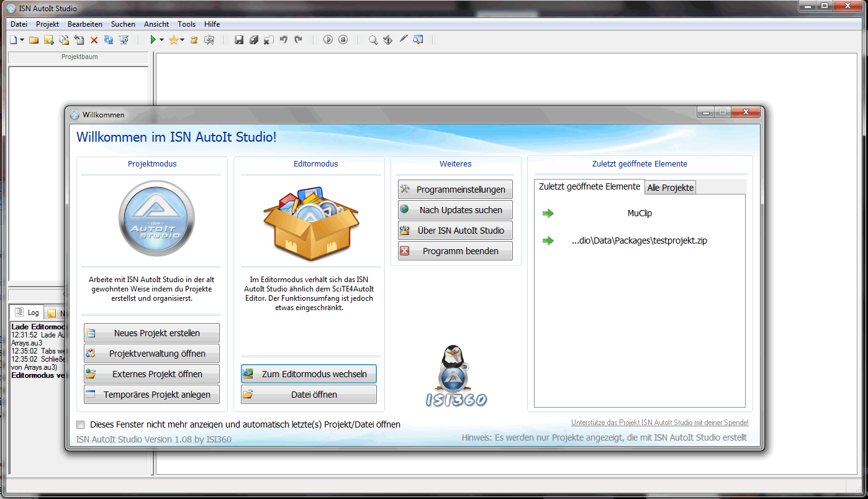Click 'Neues Projekt erstellen' button

click(151, 333)
